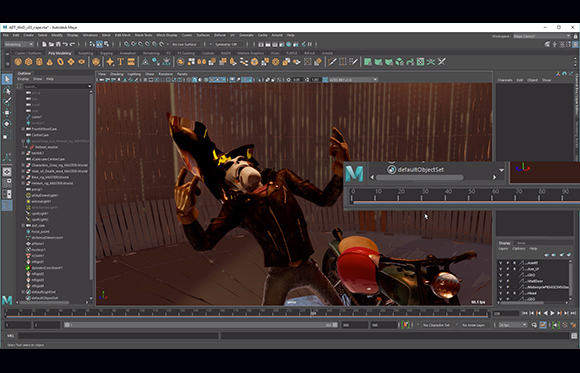Click the MEL command line input

pyautogui.click(x=118, y=336)
